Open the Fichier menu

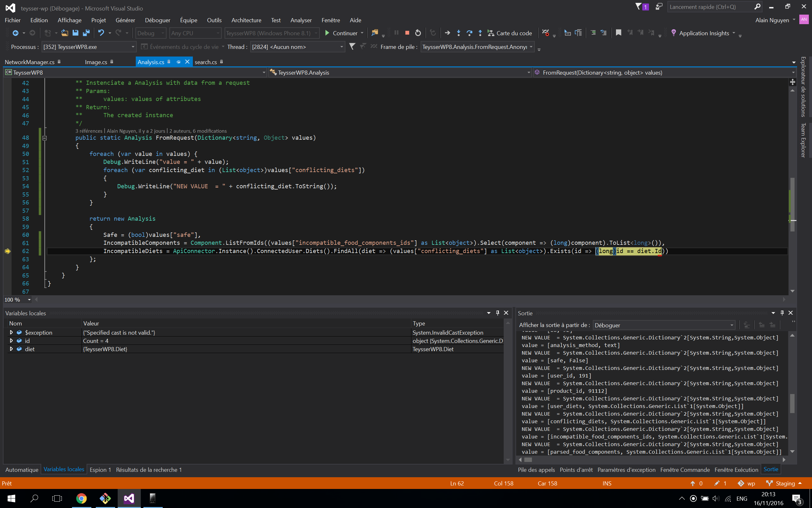tap(13, 20)
